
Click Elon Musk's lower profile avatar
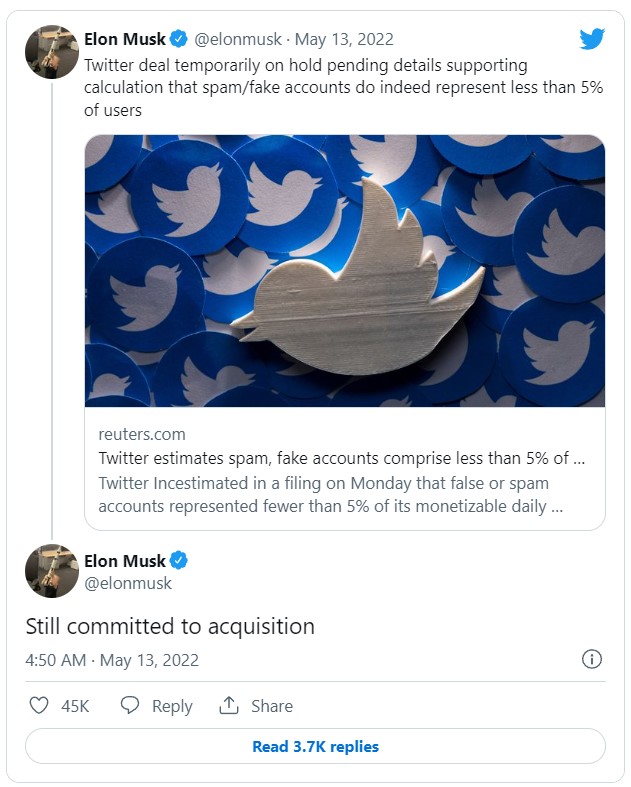[52, 571]
